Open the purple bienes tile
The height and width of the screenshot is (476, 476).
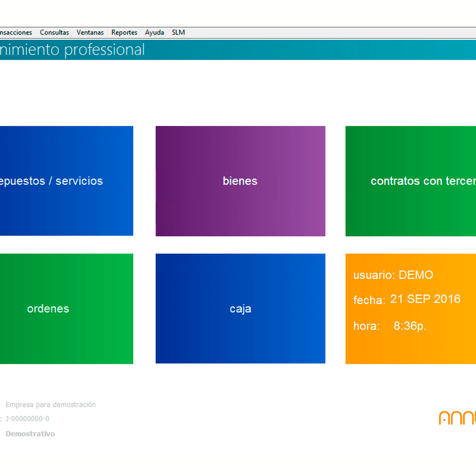click(x=240, y=181)
